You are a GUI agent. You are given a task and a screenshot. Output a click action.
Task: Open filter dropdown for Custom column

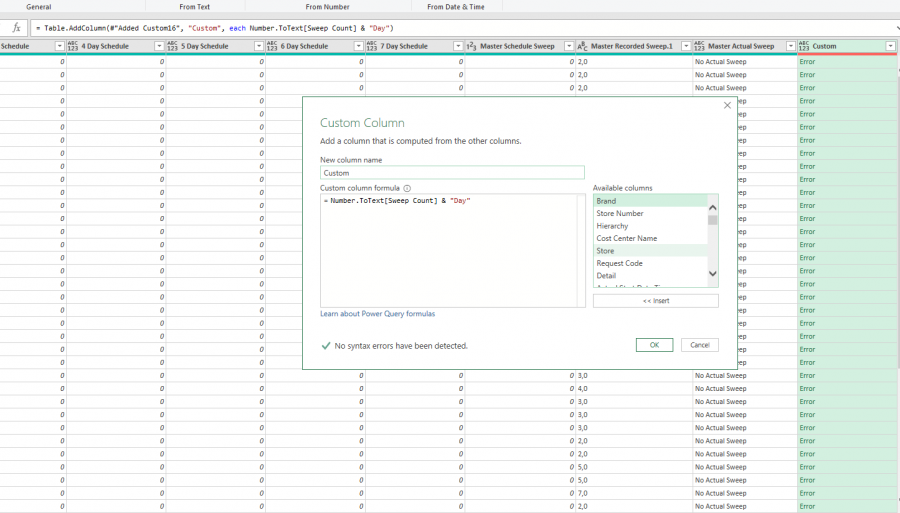click(x=891, y=46)
